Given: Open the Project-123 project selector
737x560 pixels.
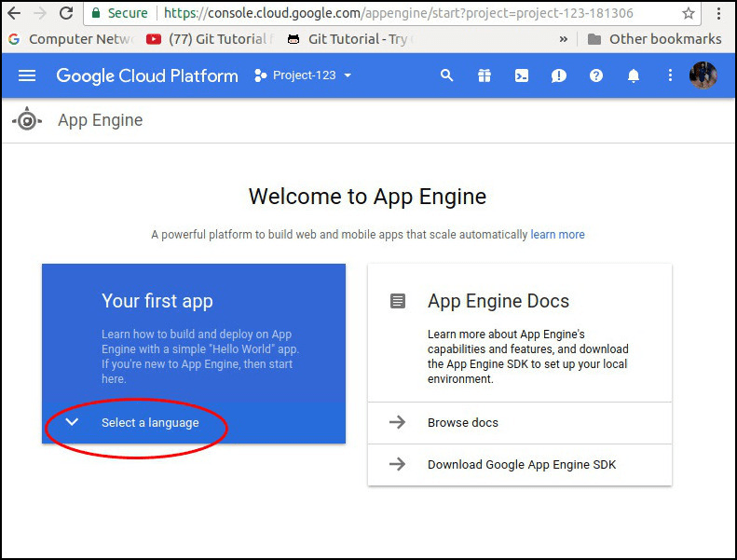Looking at the screenshot, I should point(303,75).
